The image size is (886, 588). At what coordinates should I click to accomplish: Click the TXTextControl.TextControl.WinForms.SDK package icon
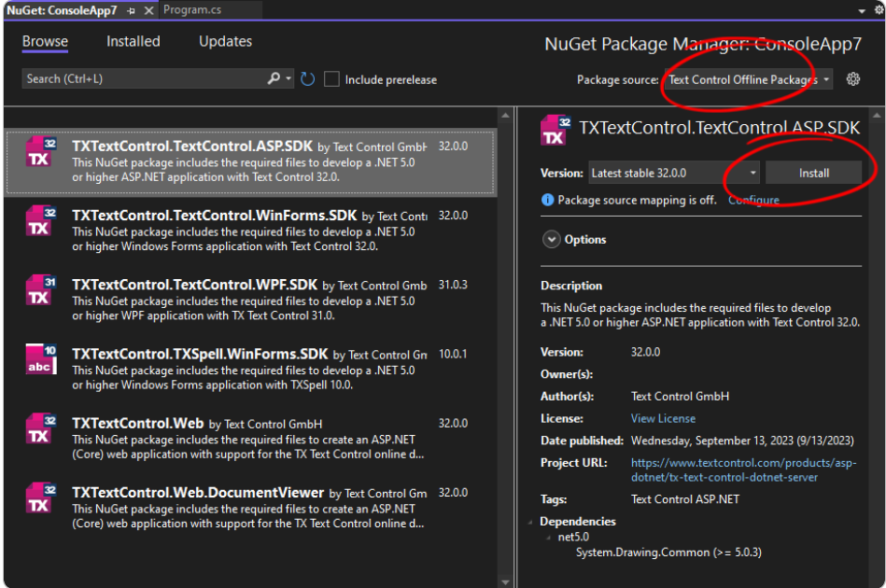[x=41, y=221]
